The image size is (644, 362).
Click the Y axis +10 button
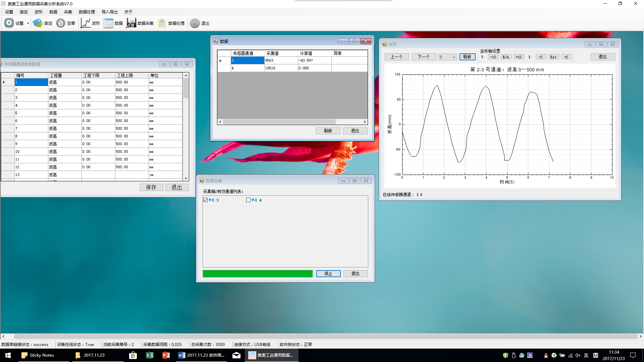coord(519,57)
